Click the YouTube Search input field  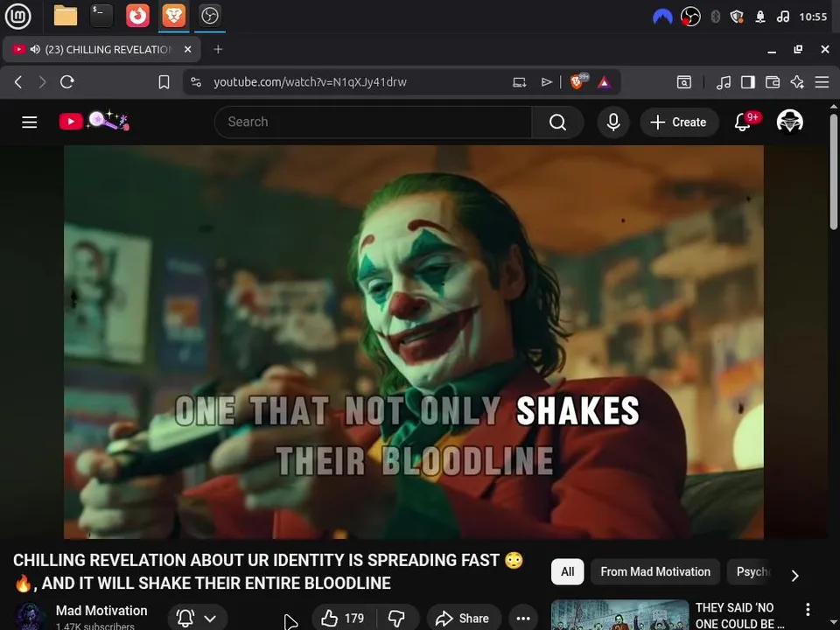pyautogui.click(x=374, y=122)
